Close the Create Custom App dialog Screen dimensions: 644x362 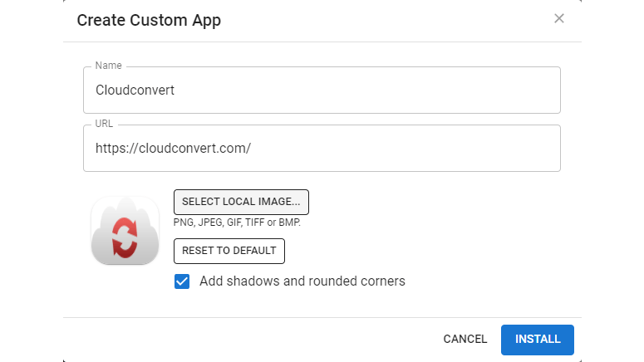[x=559, y=19]
